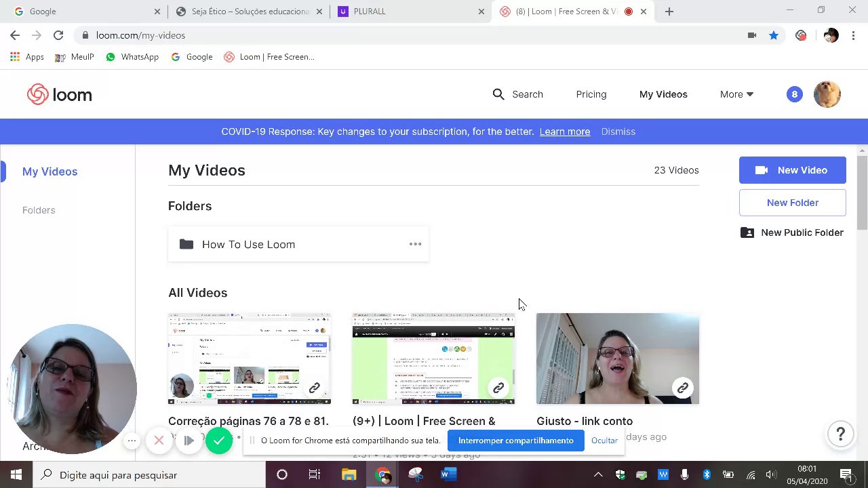Go to My Videos in the header
868x488 pixels.
663,94
